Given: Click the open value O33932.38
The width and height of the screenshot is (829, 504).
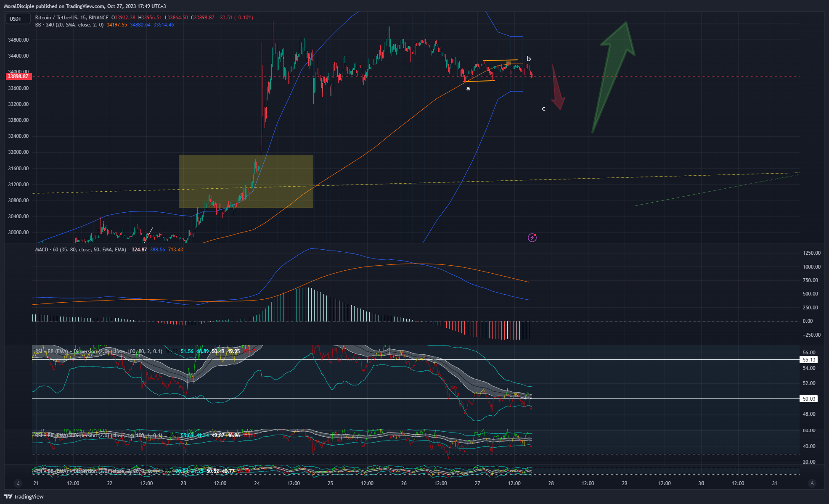Looking at the screenshot, I should point(123,18).
